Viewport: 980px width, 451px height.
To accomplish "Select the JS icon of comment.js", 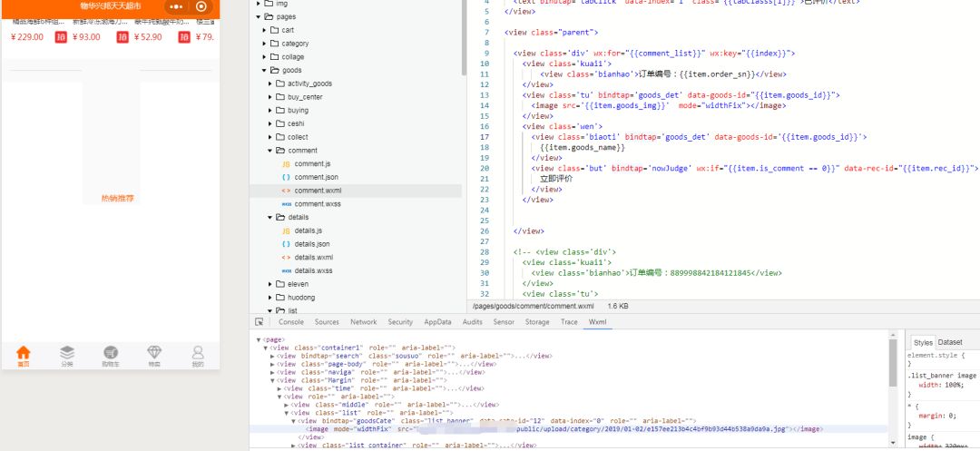I will point(286,163).
